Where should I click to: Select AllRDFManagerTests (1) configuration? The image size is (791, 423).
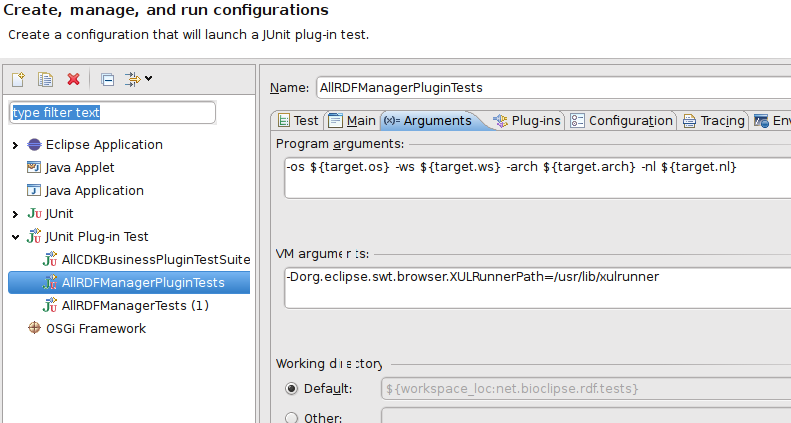pyautogui.click(x=134, y=305)
